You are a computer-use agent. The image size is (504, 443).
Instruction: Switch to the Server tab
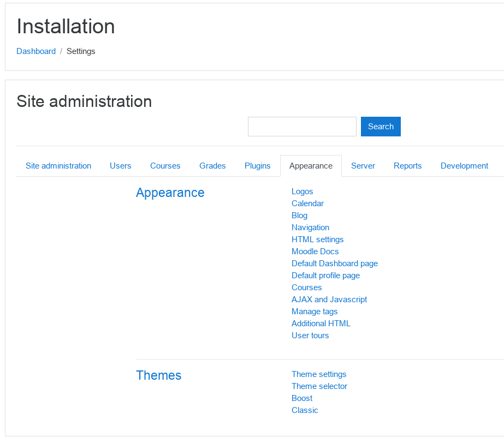click(363, 166)
